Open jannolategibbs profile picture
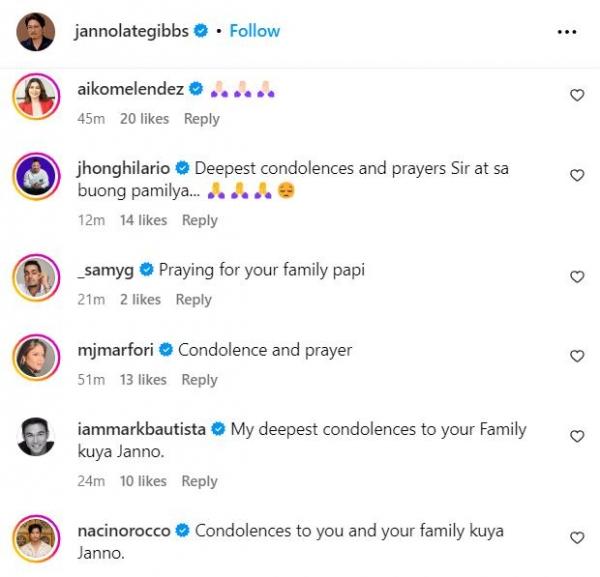Image resolution: width=600 pixels, height=577 pixels. pyautogui.click(x=36, y=32)
